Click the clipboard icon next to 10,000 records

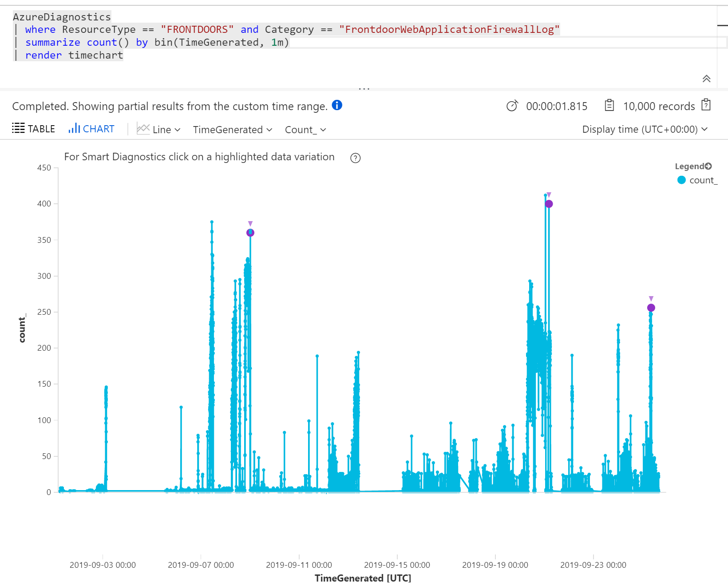tap(706, 105)
